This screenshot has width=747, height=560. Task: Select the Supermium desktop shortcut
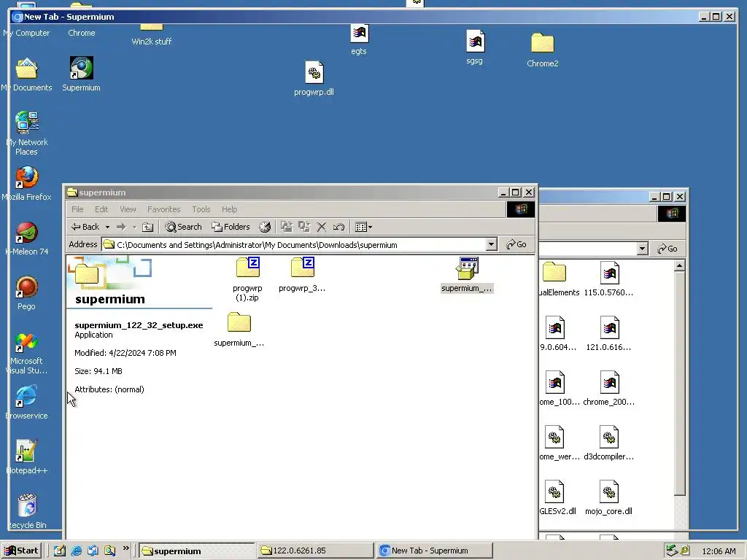tap(82, 74)
